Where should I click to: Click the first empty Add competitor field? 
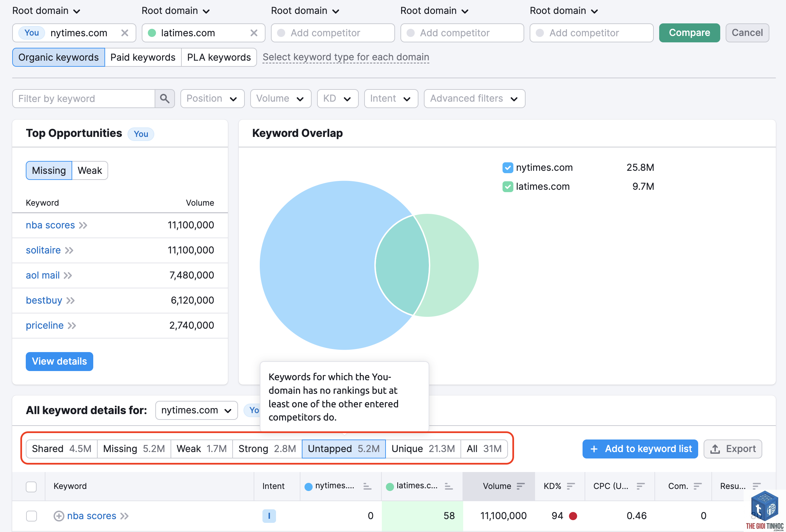(x=333, y=33)
